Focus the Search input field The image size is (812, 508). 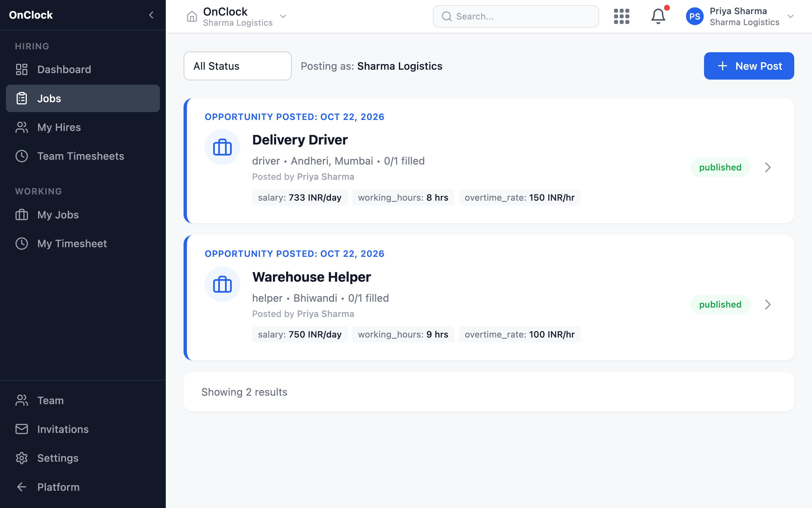516,16
